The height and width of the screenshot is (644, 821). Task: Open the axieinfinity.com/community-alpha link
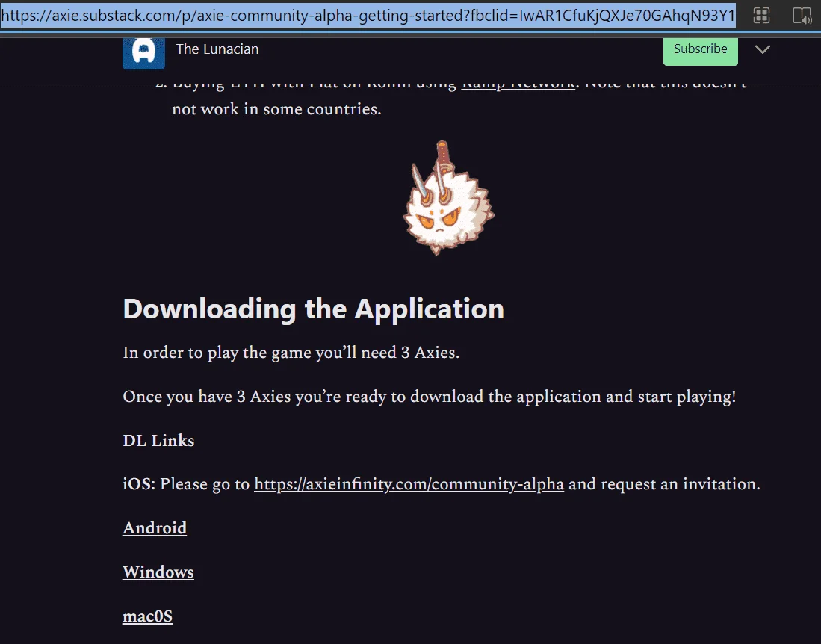[x=409, y=484]
